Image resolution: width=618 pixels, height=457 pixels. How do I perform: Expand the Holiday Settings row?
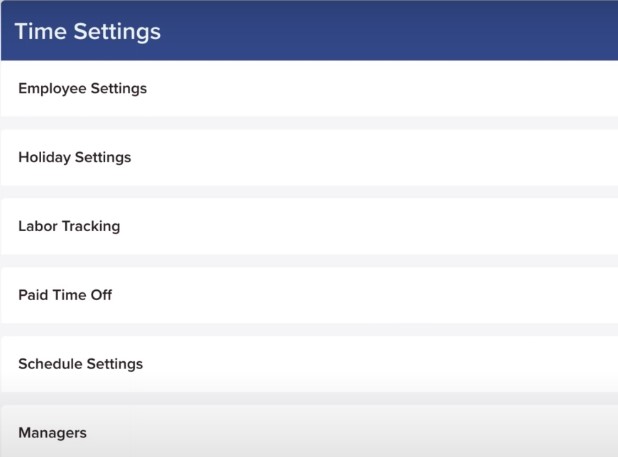[x=309, y=157]
